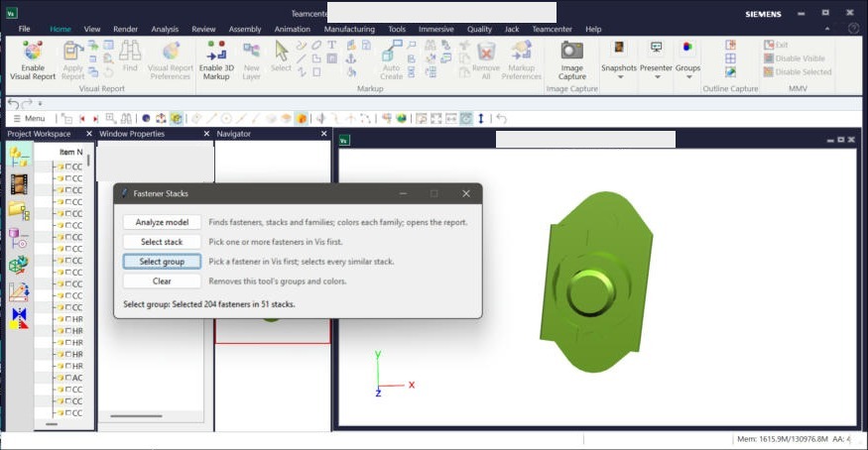The image size is (868, 450).
Task: Click the Auto Create markup icon
Action: click(392, 51)
